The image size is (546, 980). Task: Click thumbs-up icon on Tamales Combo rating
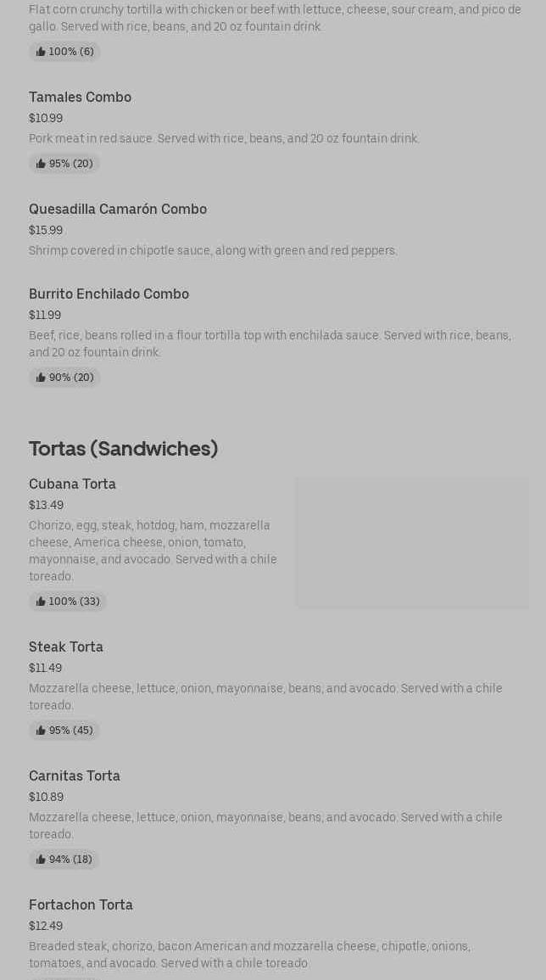pos(41,164)
